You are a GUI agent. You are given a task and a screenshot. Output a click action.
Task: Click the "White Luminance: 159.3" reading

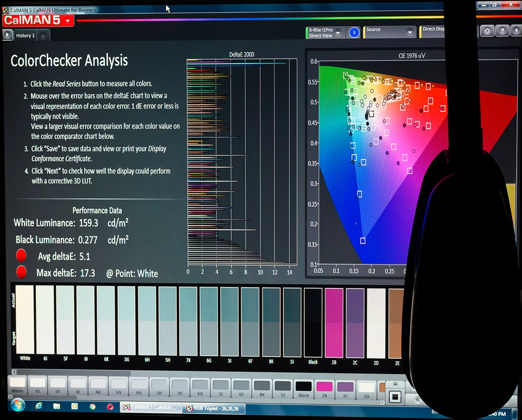(56, 223)
